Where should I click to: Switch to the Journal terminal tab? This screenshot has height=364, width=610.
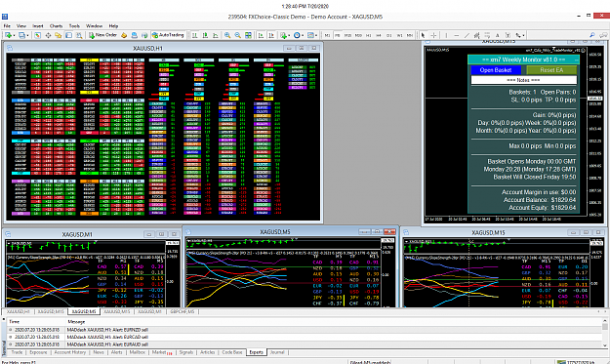click(x=277, y=352)
